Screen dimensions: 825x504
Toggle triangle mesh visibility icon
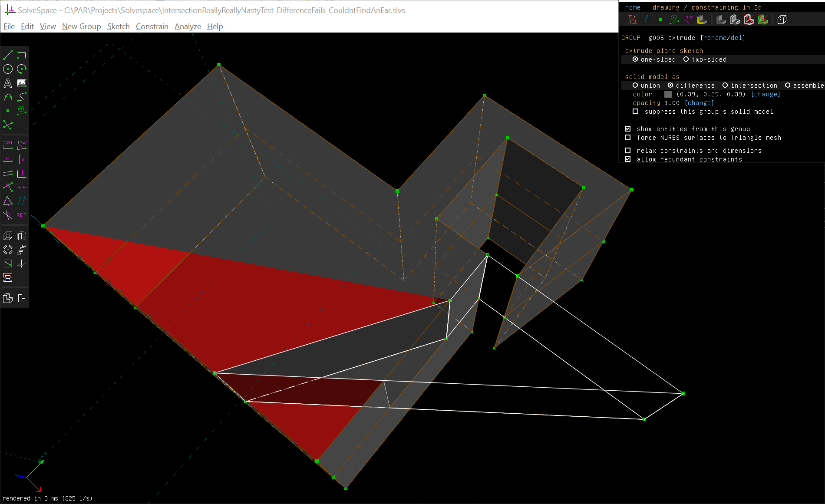[763, 20]
